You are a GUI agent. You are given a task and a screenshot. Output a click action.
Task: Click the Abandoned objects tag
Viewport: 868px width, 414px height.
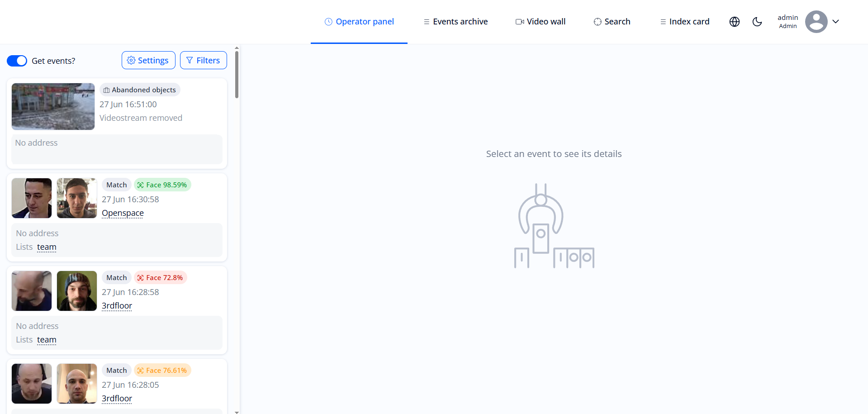pos(140,90)
